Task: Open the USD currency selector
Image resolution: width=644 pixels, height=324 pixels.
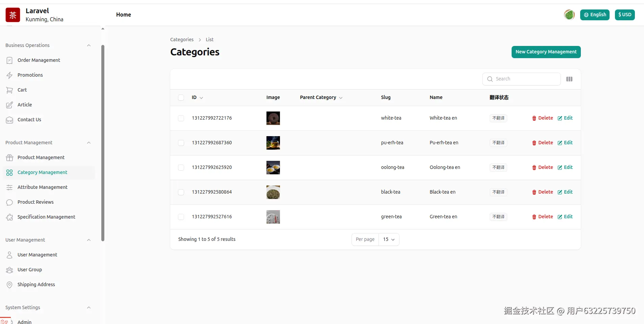Action: (625, 15)
